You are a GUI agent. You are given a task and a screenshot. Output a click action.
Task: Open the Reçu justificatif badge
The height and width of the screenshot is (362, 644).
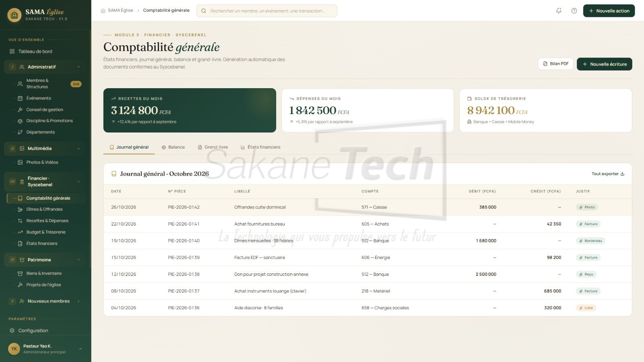(x=586, y=274)
